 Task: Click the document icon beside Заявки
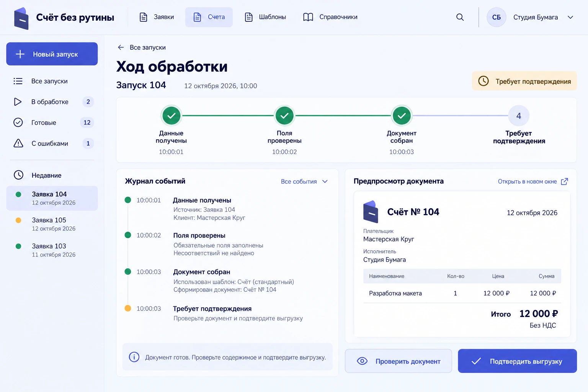coord(144,17)
